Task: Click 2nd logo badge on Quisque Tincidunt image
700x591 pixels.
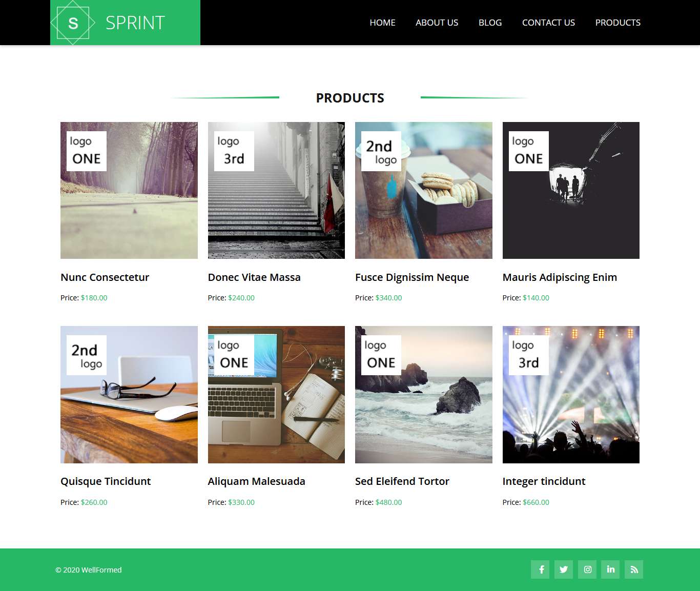Action: (87, 355)
